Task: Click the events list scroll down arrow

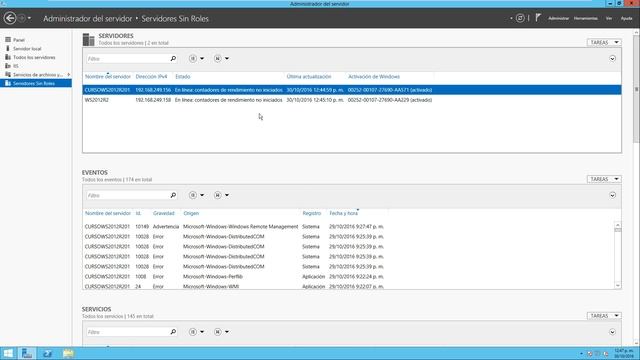Action: pos(618,286)
